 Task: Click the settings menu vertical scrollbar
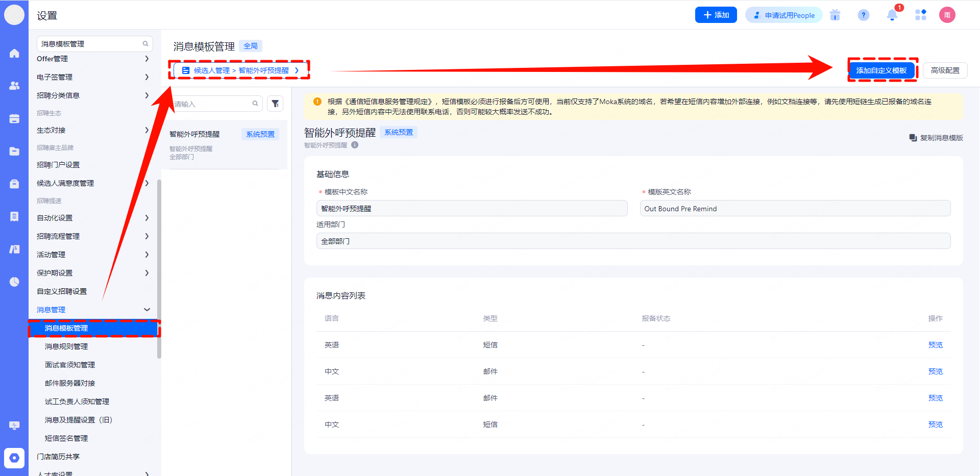coord(159,269)
